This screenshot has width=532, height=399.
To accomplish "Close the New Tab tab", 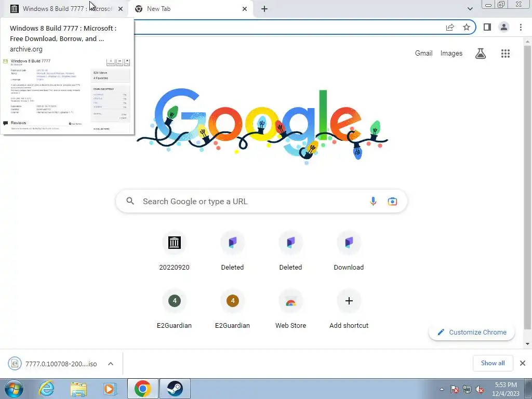I will [245, 9].
